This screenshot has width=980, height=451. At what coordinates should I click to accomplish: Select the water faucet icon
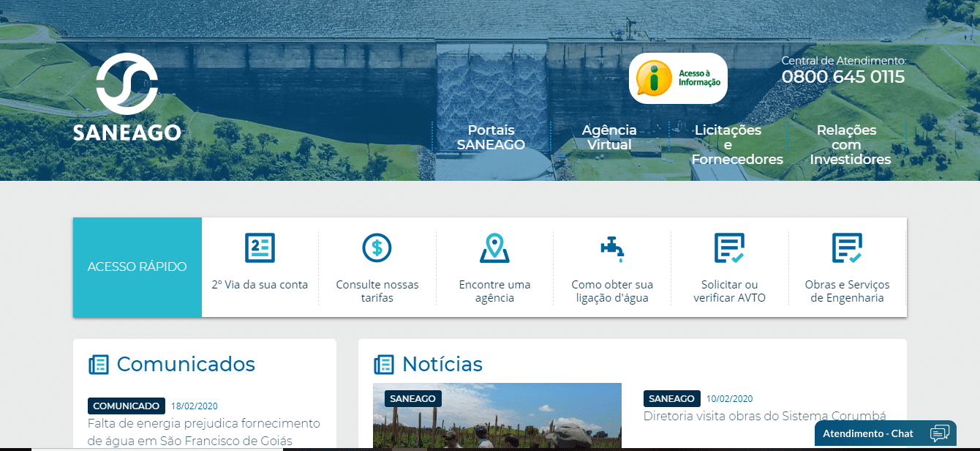[x=612, y=249]
